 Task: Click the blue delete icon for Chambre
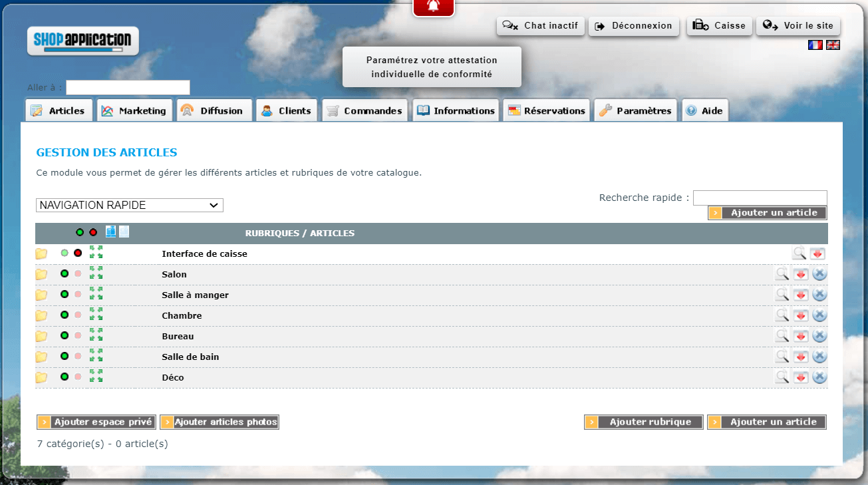pos(819,315)
